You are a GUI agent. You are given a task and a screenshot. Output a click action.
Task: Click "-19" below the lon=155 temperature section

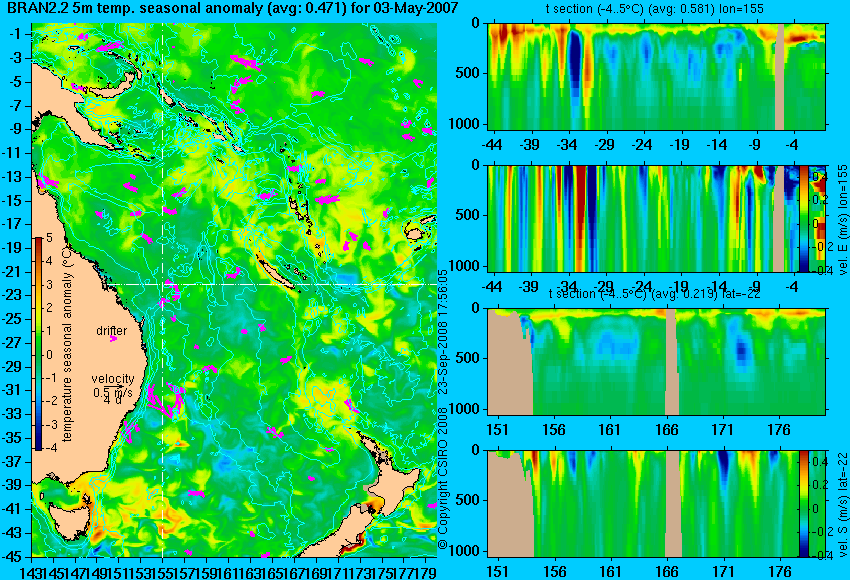[x=680, y=145]
